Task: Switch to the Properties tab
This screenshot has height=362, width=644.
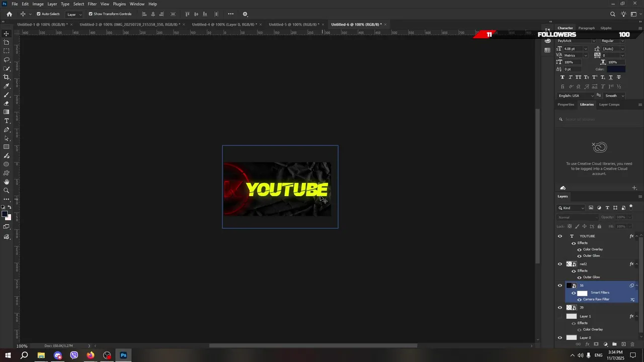Action: click(x=566, y=105)
